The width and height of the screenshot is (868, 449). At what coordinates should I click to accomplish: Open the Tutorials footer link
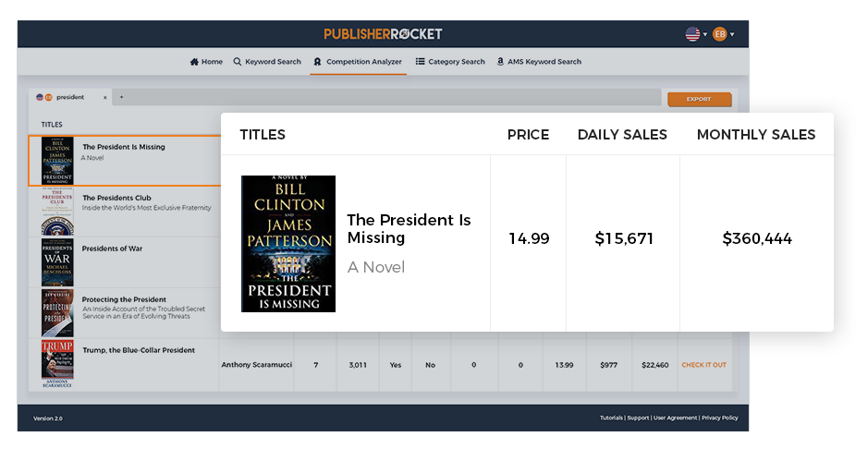[x=611, y=419]
